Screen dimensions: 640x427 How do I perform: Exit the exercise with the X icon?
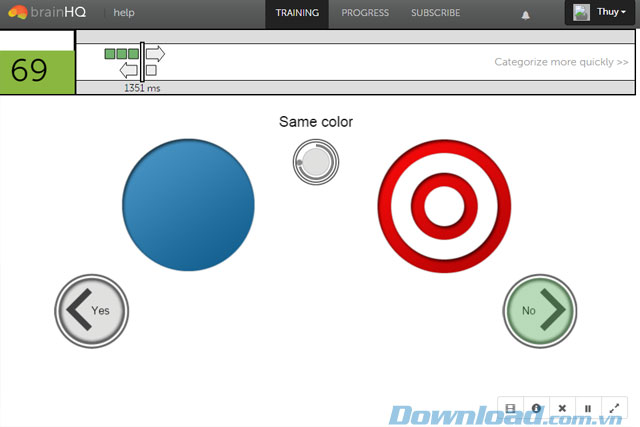coord(562,408)
